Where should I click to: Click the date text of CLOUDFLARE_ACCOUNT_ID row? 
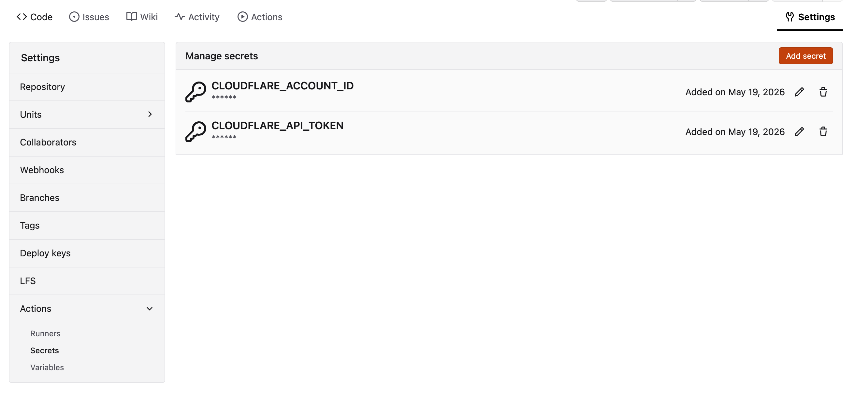click(735, 92)
